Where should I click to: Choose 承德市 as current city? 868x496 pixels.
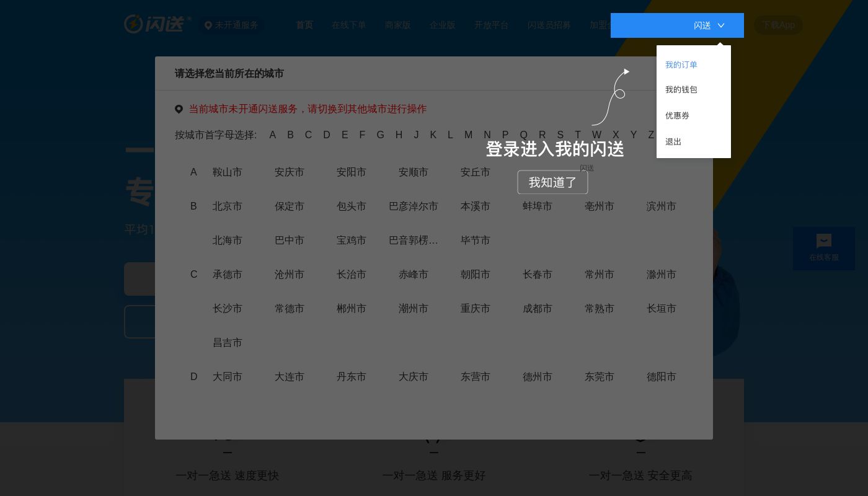(228, 275)
